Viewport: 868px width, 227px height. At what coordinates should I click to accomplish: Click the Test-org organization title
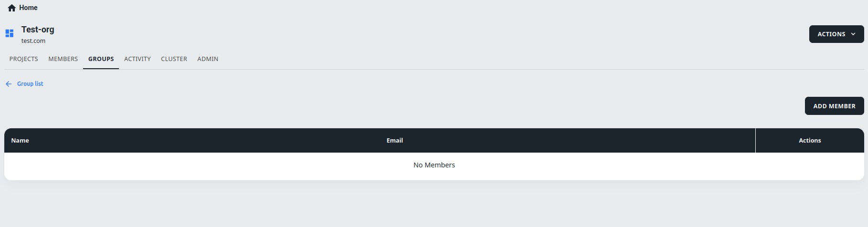pos(38,30)
